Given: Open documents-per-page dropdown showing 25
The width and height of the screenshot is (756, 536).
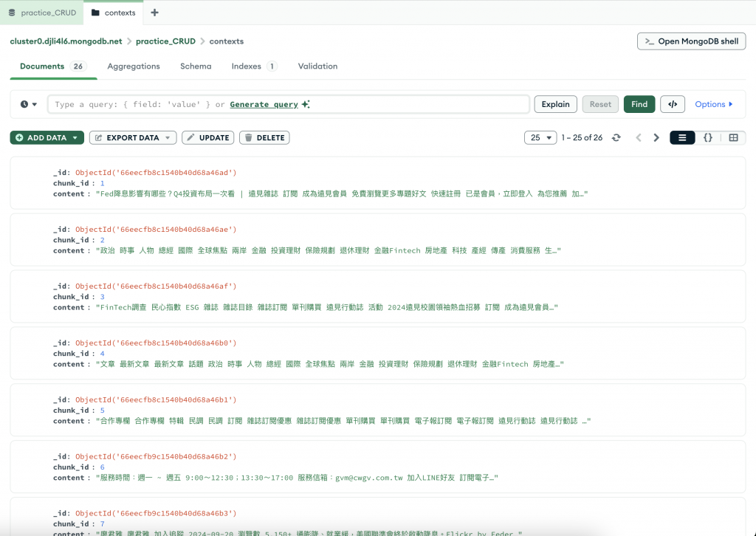Looking at the screenshot, I should 540,138.
